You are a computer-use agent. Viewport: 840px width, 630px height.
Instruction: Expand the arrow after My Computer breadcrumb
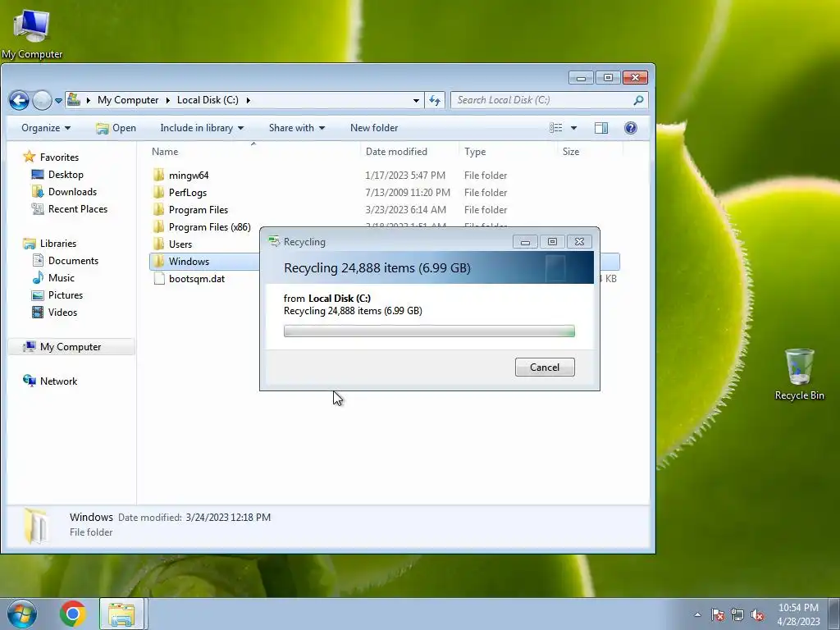click(x=167, y=100)
